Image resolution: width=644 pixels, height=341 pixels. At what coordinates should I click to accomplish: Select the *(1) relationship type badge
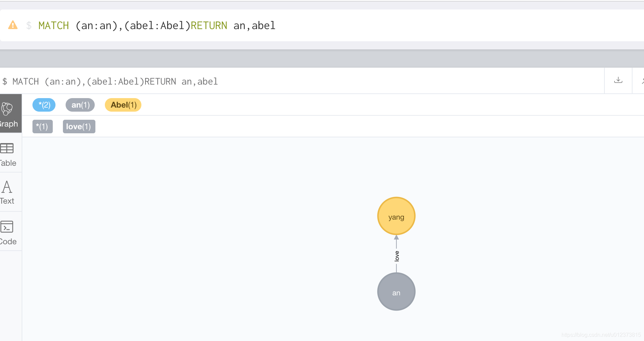click(x=43, y=127)
